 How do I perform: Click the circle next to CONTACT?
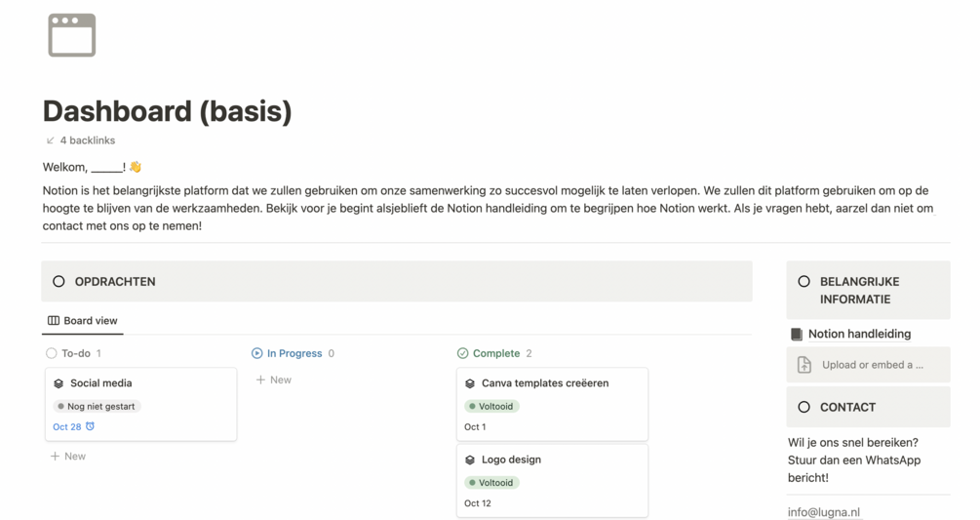tap(804, 407)
